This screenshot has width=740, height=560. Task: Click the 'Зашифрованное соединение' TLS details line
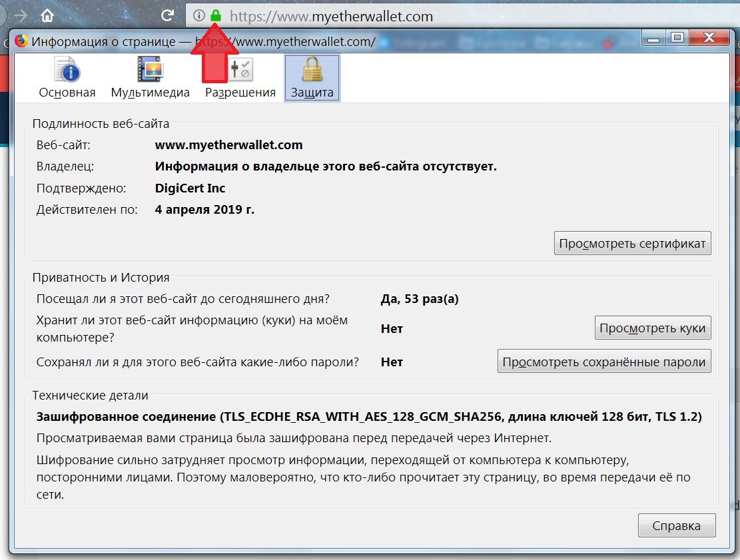pyautogui.click(x=369, y=417)
